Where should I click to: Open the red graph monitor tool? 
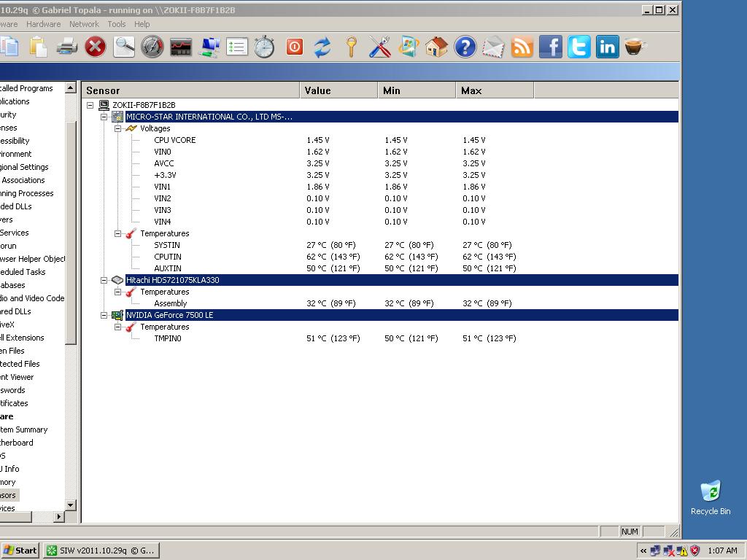pyautogui.click(x=181, y=47)
